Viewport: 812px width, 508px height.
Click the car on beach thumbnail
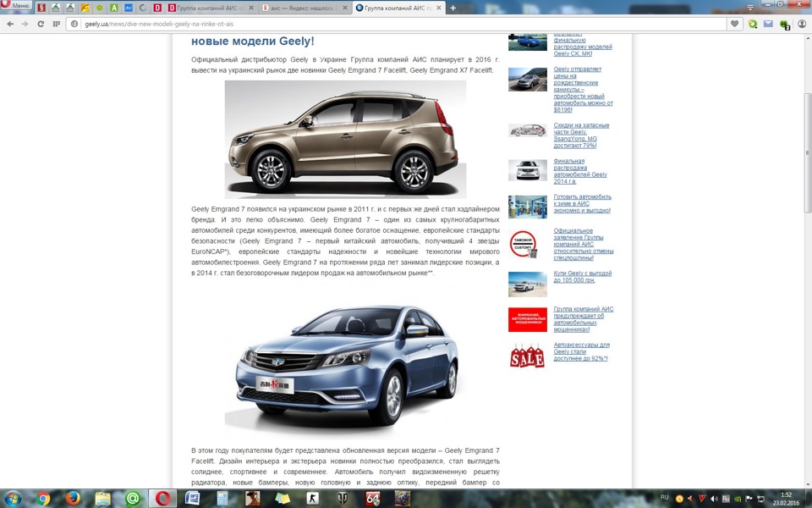527,284
